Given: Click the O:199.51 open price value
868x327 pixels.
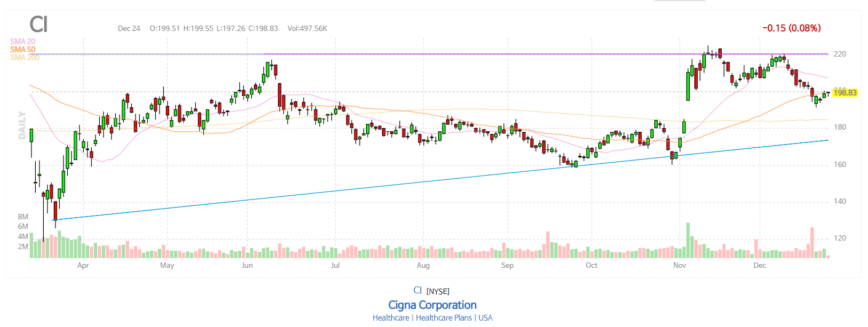Looking at the screenshot, I should point(164,28).
